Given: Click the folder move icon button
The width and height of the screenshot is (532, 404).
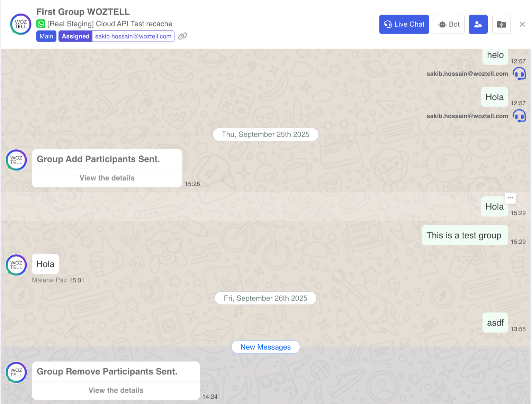Looking at the screenshot, I should point(501,24).
